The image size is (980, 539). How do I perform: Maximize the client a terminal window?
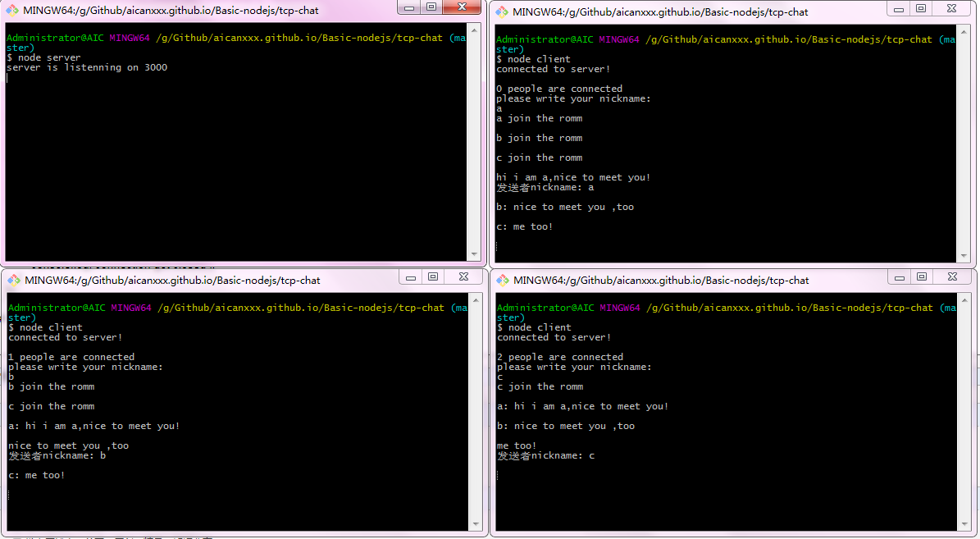(x=921, y=9)
